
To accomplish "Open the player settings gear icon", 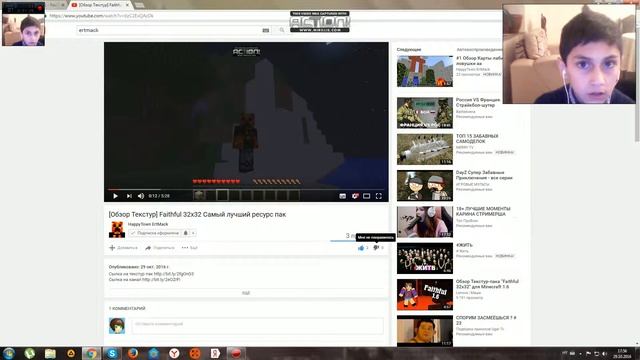I will tap(355, 196).
